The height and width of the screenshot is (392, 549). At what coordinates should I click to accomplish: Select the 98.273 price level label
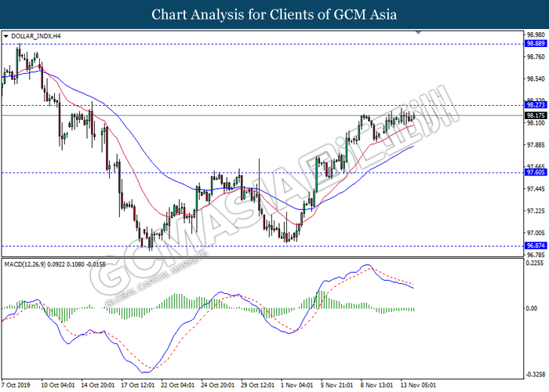pos(536,105)
